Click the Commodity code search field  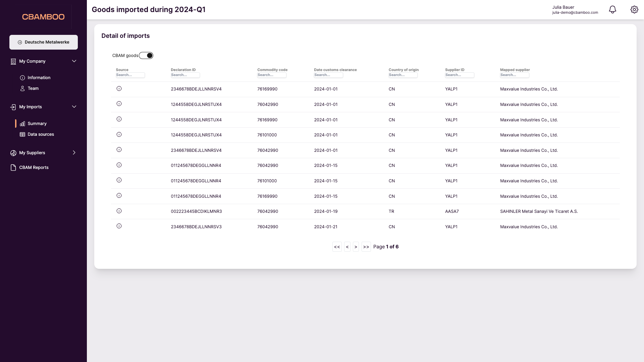[x=272, y=75]
